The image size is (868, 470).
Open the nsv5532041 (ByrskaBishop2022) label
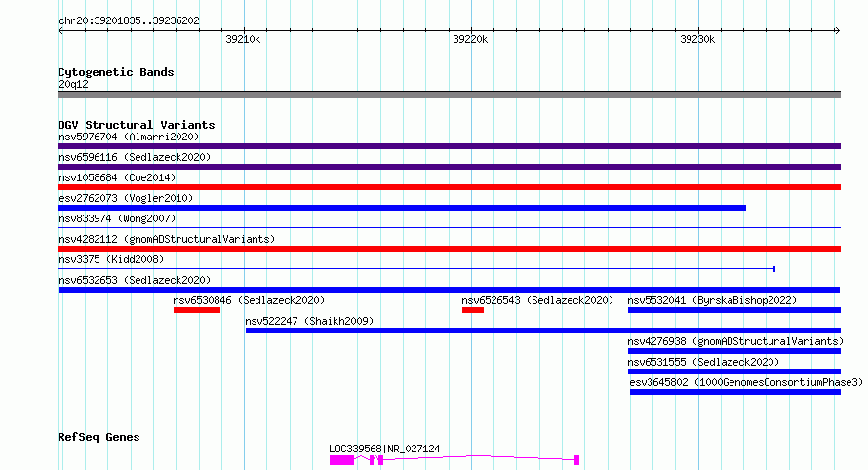pyautogui.click(x=712, y=300)
